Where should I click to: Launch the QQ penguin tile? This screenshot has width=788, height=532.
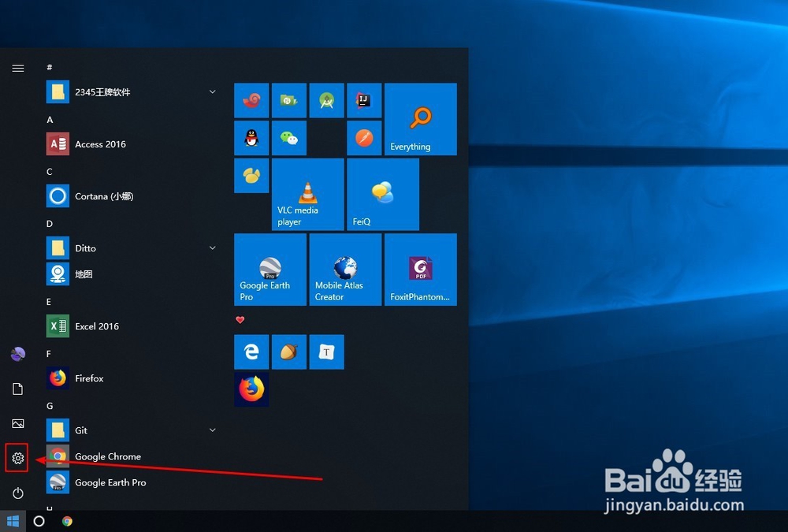[251, 138]
